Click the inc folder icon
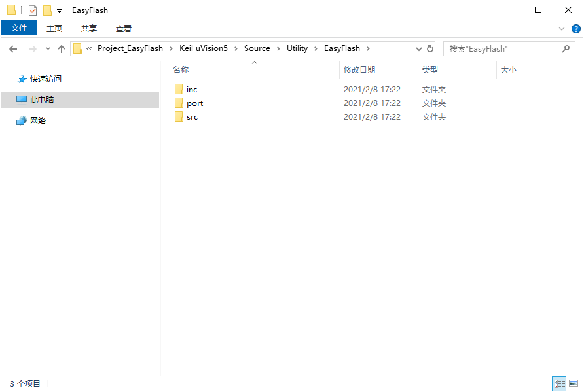The image size is (584, 392). pyautogui.click(x=179, y=89)
